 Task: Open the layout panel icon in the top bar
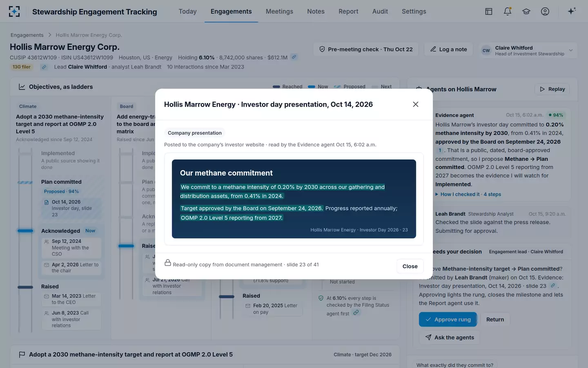pos(489,11)
